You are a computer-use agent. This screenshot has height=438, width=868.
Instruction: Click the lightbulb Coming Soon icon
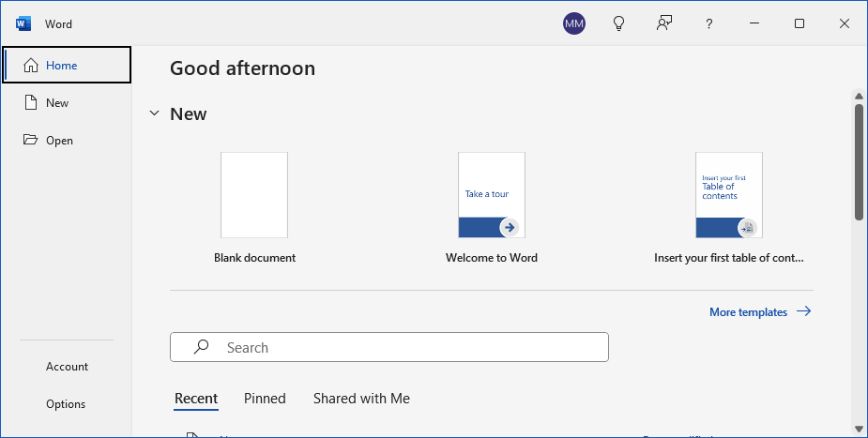pos(619,23)
